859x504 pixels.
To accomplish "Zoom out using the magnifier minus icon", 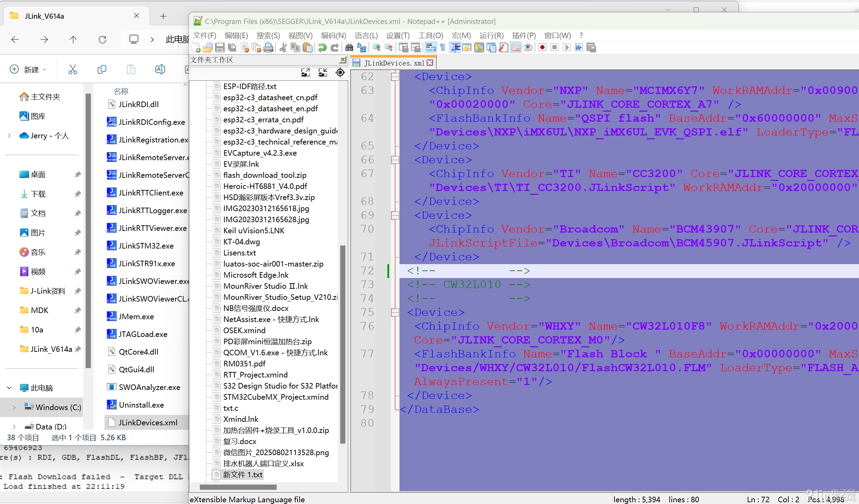I will click(x=389, y=47).
